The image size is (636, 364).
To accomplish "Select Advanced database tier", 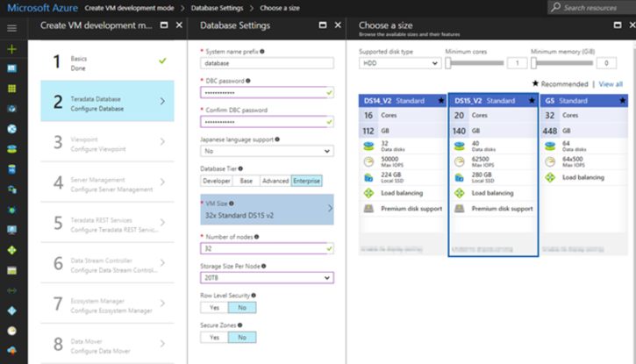I will (275, 181).
